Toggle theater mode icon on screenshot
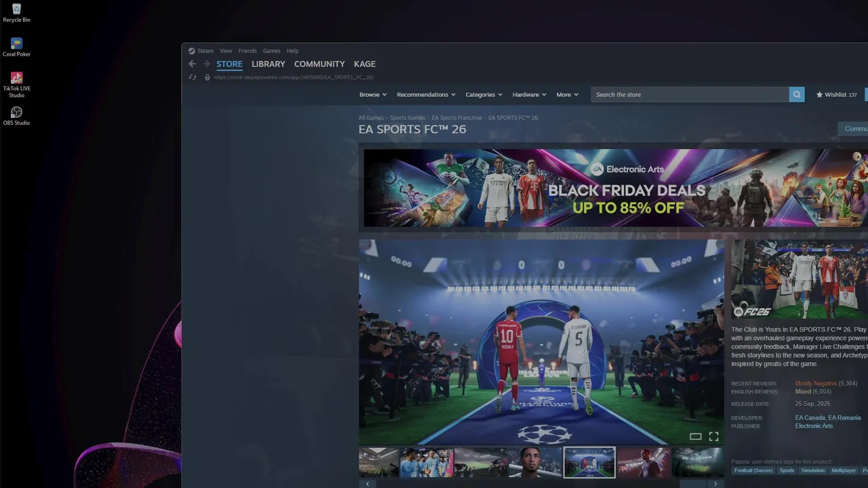868x488 pixels. [x=695, y=436]
